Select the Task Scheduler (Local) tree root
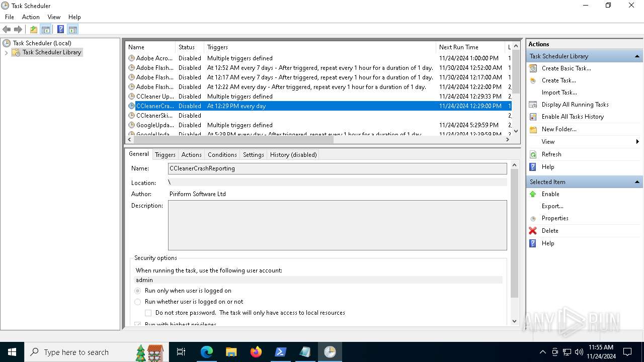 pos(42,43)
